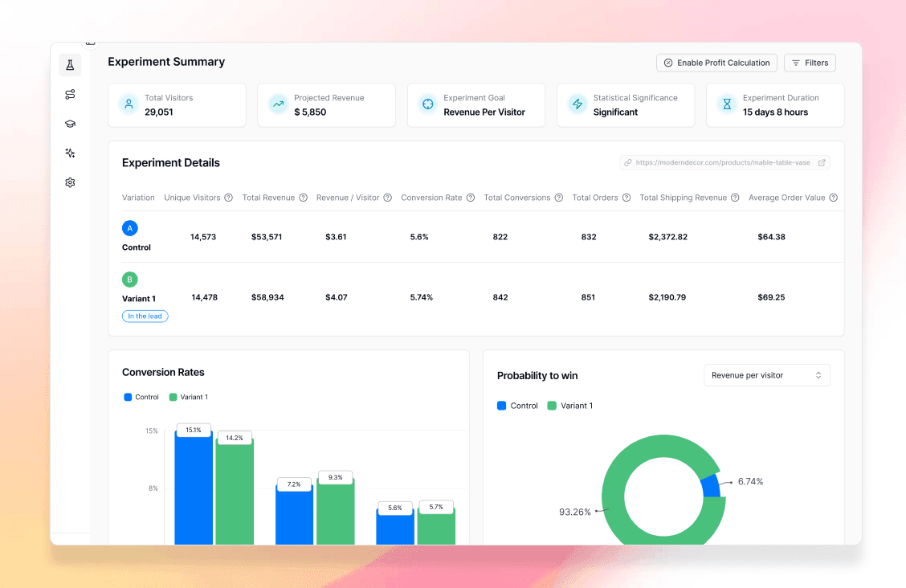Click the Variant 1 total revenue $58,934

click(267, 297)
